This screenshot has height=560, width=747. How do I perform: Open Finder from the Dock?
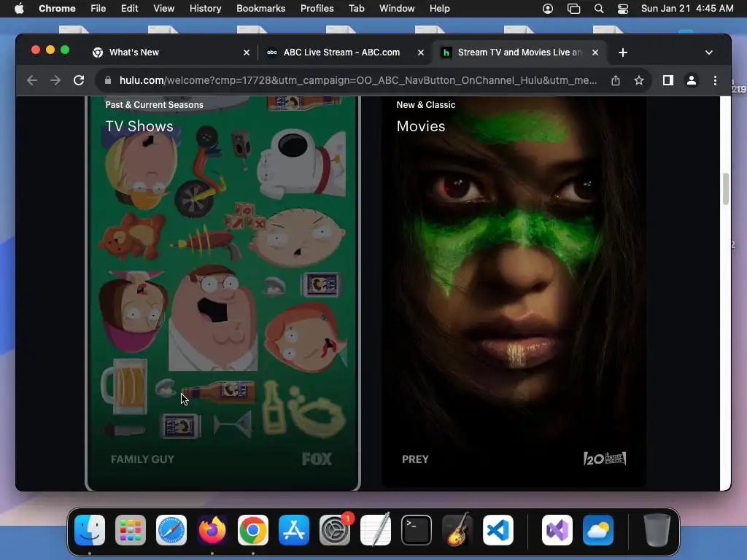pos(90,530)
